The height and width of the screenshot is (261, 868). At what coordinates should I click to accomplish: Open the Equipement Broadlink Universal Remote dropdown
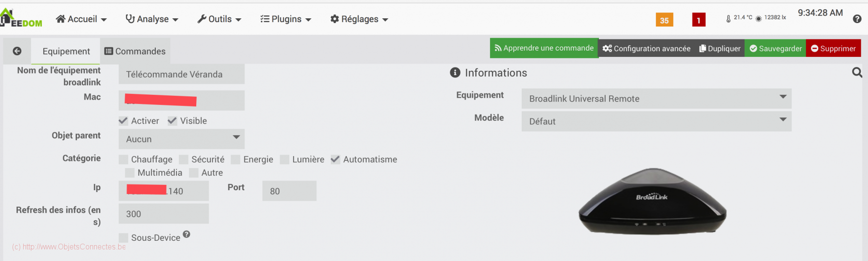pos(656,99)
